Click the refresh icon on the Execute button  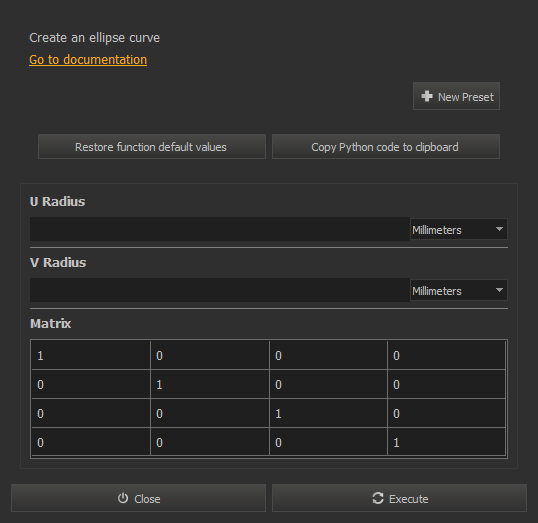[378, 498]
